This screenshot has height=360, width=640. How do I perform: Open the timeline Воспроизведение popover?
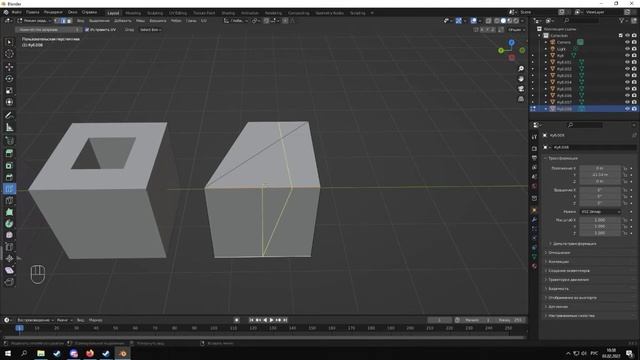pyautogui.click(x=36, y=320)
